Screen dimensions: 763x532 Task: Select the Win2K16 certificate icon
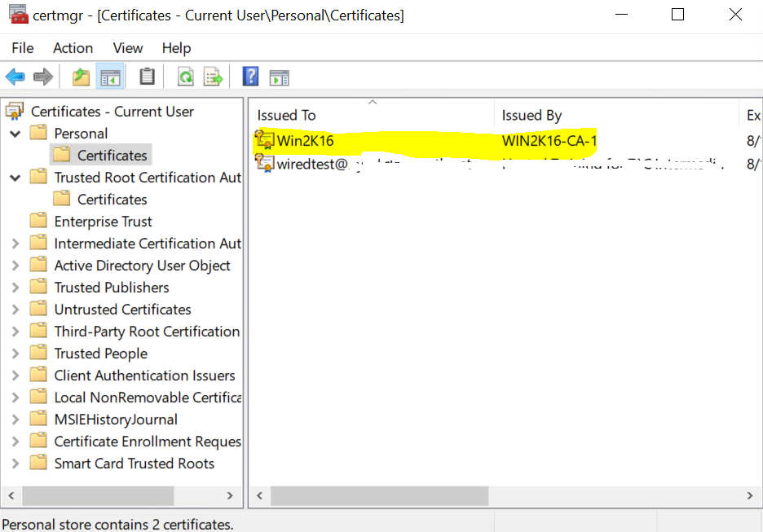point(264,140)
